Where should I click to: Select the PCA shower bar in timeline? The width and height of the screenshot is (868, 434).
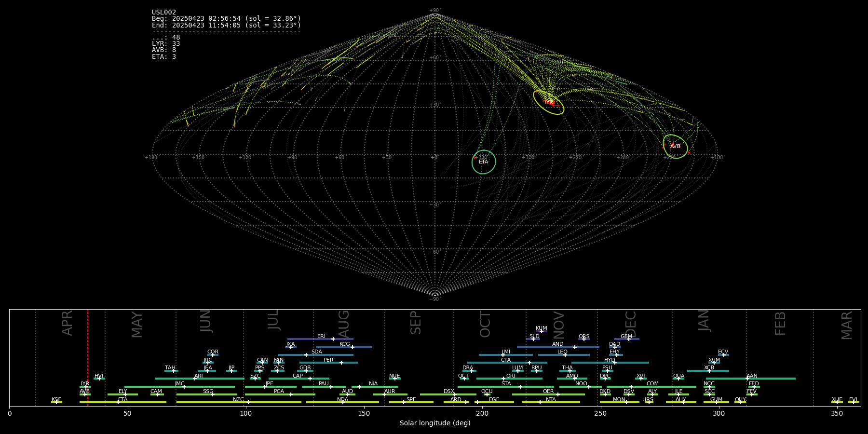pyautogui.click(x=280, y=394)
